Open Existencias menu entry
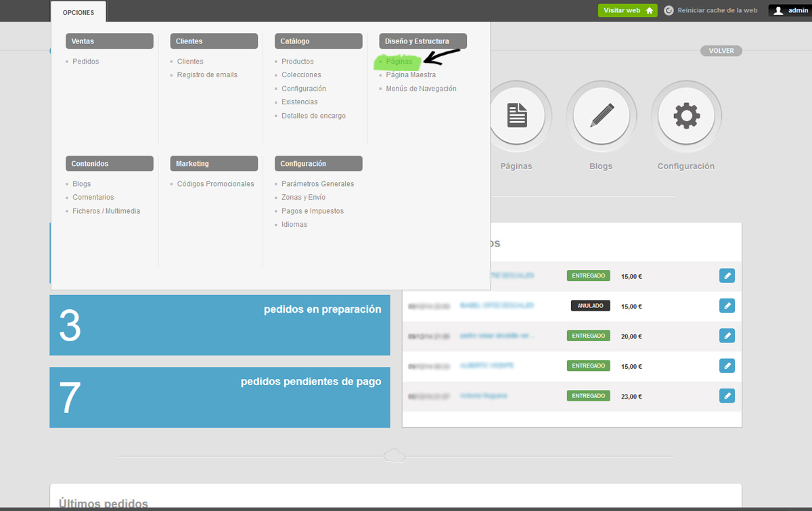 click(x=300, y=102)
